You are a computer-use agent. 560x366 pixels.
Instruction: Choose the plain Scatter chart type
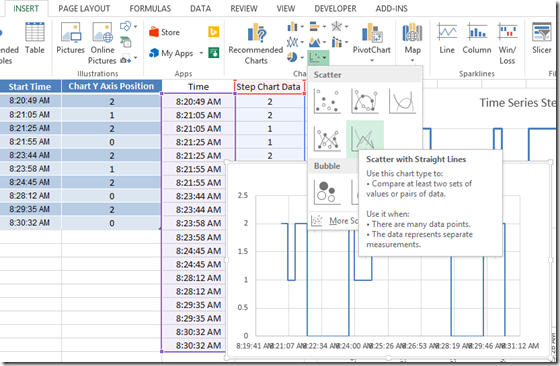(x=327, y=101)
